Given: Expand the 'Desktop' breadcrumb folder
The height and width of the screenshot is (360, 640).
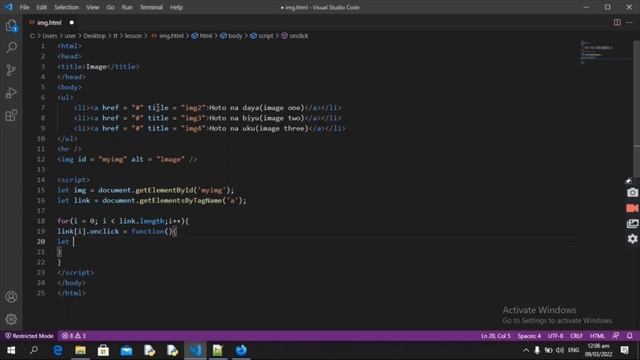Looking at the screenshot, I should pos(94,36).
